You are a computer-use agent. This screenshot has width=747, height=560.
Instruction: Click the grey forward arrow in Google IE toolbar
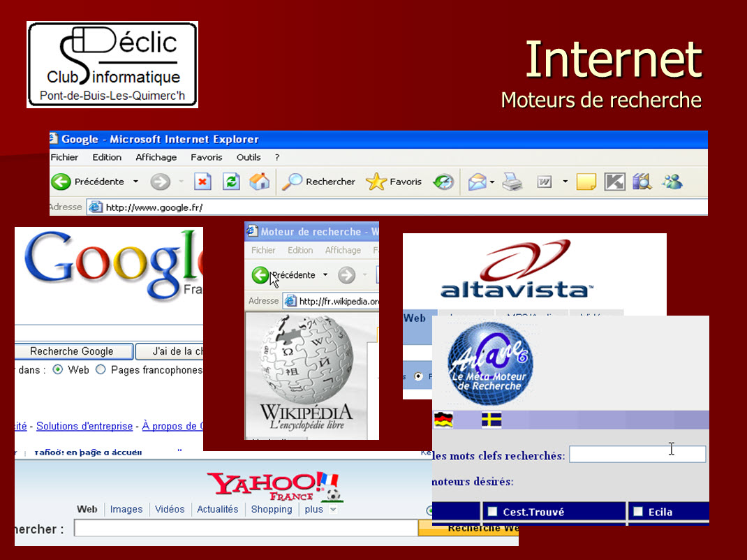(160, 182)
